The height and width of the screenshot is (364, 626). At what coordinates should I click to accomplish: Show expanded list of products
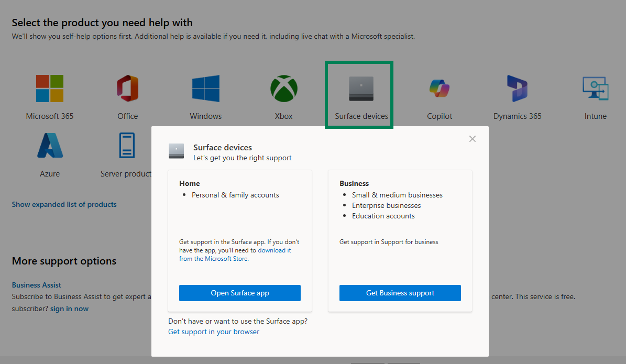(x=64, y=204)
